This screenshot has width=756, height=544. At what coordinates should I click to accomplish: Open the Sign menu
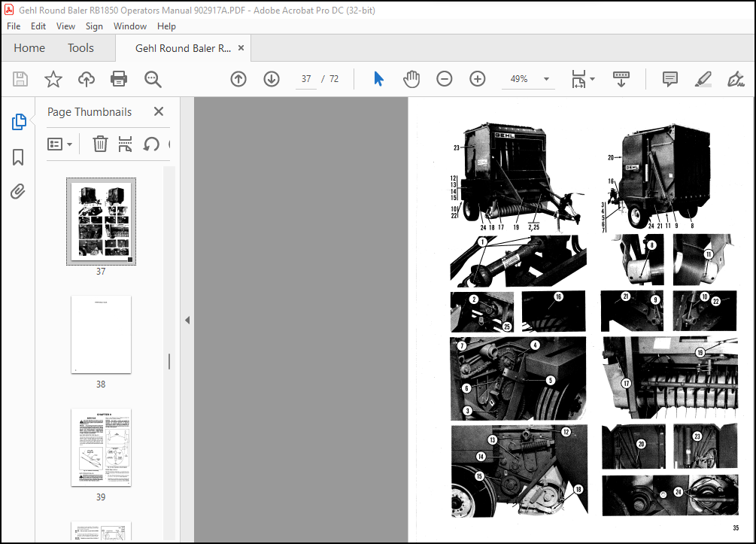(94, 26)
